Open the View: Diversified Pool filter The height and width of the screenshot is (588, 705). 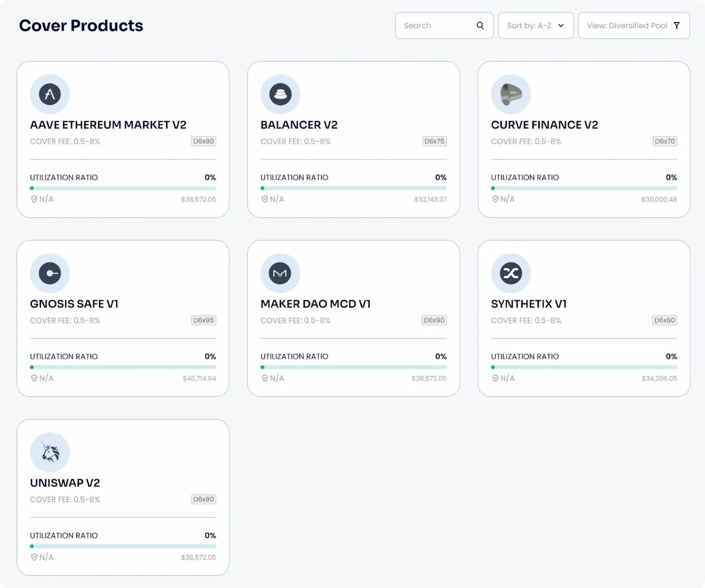tap(634, 26)
